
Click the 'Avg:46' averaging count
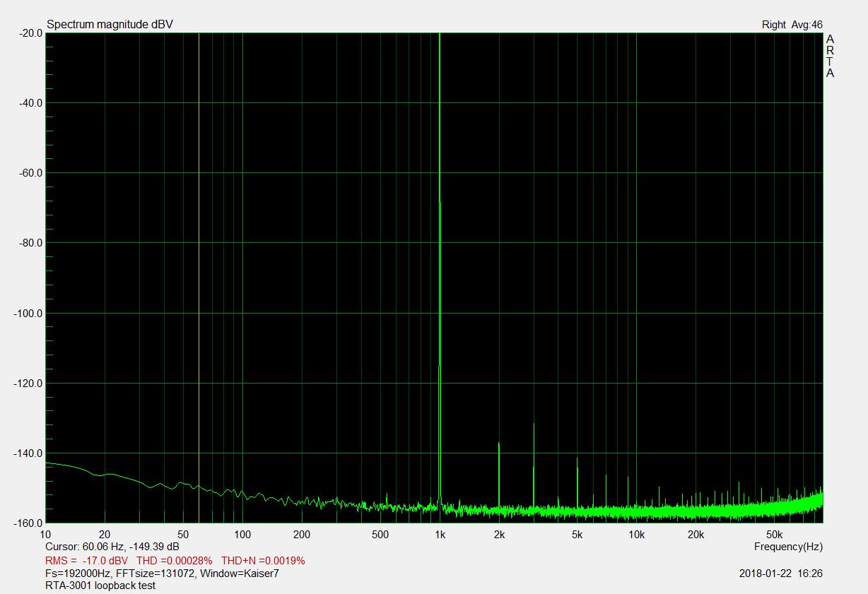pos(807,25)
